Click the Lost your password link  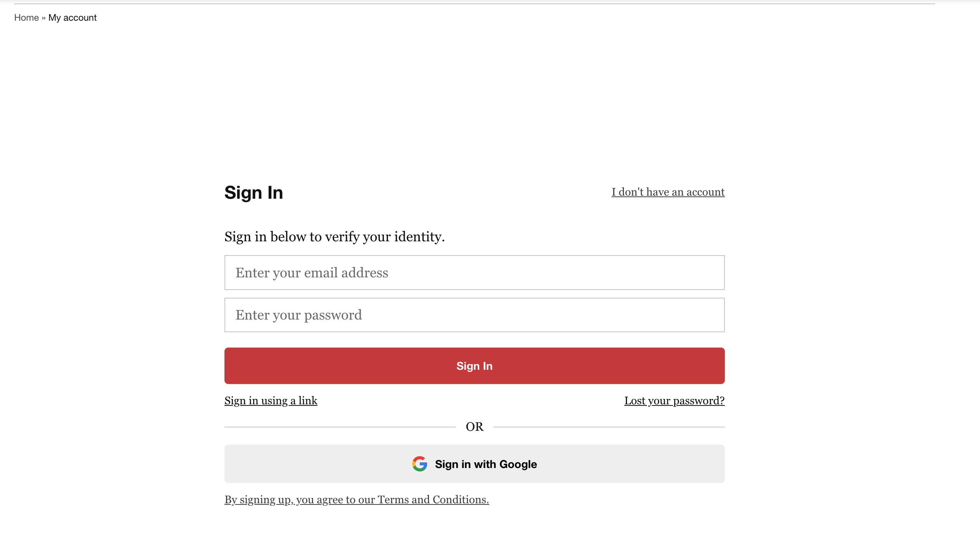pyautogui.click(x=674, y=400)
